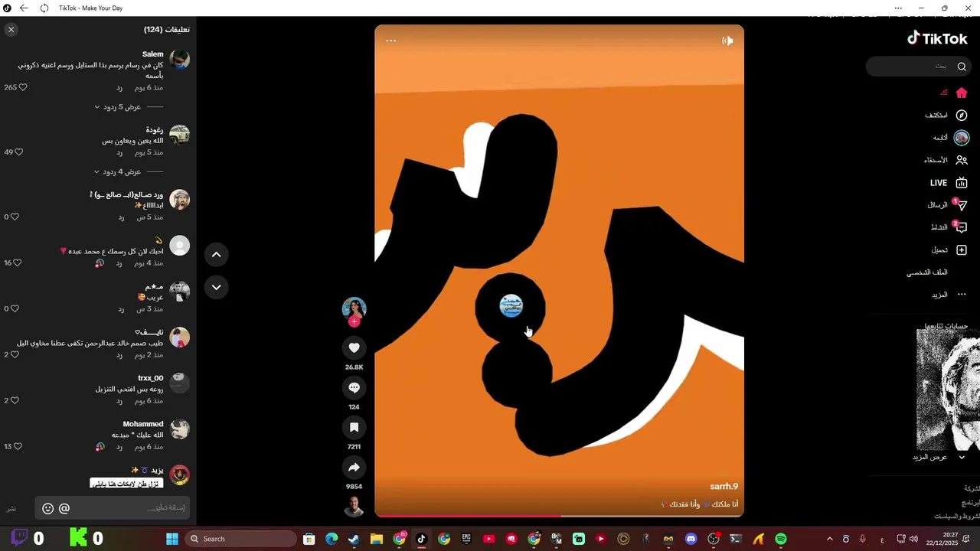Open Microsoft Store from the taskbar
The height and width of the screenshot is (551, 980).
click(309, 539)
